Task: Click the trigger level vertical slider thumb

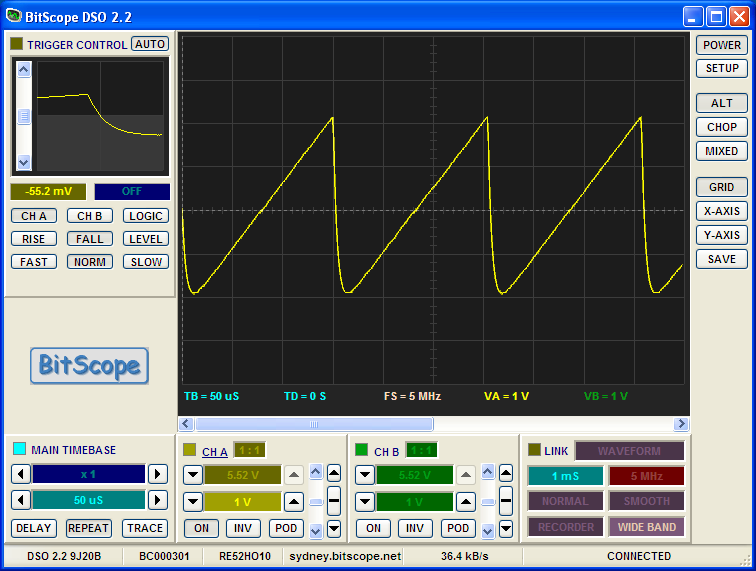Action: click(x=24, y=116)
